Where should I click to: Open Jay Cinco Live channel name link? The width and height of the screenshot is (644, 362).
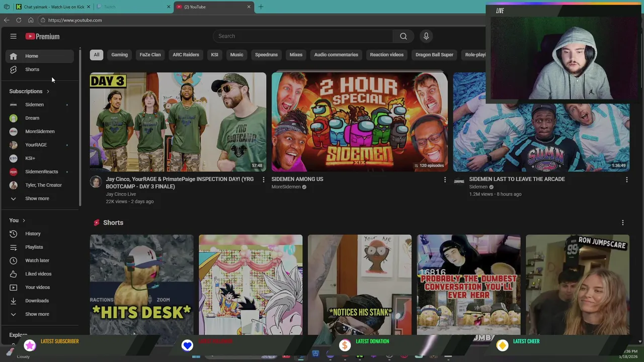(x=121, y=194)
